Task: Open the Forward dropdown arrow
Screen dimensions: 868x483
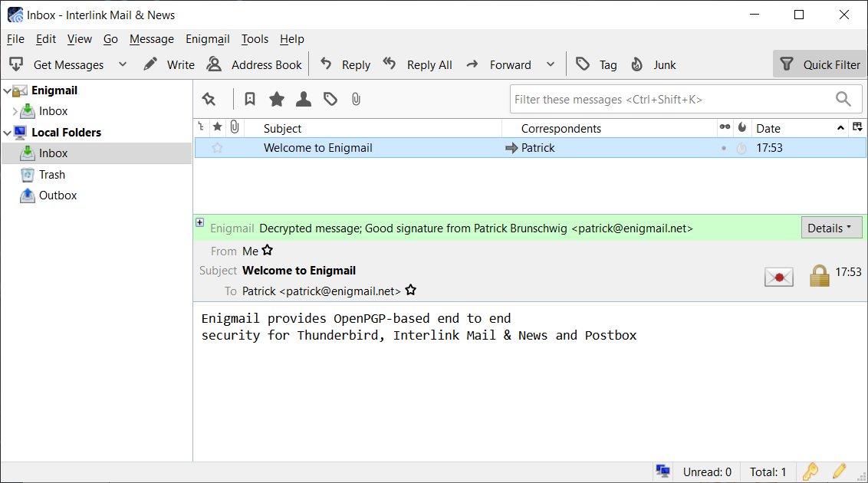Action: pos(551,64)
